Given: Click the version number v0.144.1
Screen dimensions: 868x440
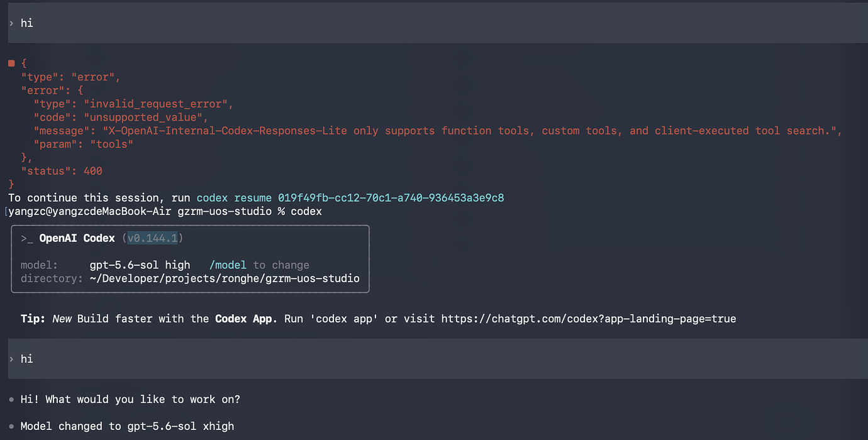Looking at the screenshot, I should click(152, 238).
